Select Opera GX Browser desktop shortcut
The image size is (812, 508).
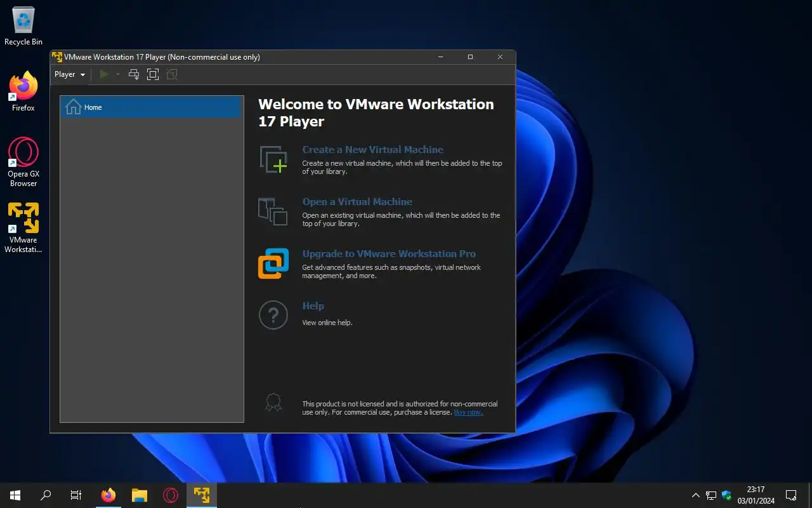click(23, 162)
